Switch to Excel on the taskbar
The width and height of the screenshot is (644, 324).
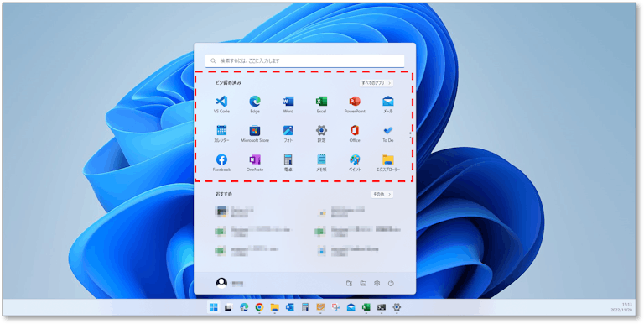coord(366,307)
